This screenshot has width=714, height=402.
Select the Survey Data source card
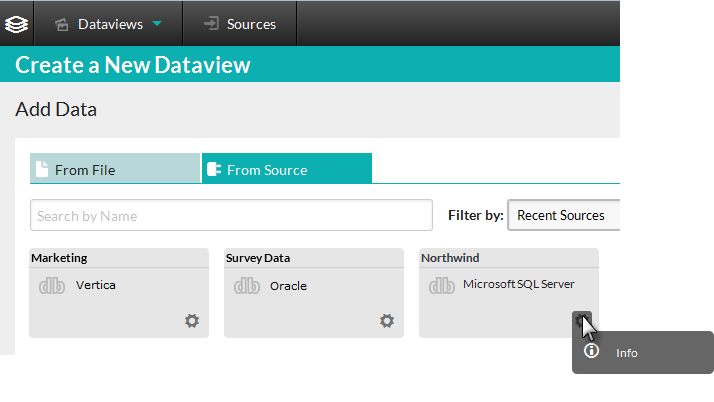(314, 293)
